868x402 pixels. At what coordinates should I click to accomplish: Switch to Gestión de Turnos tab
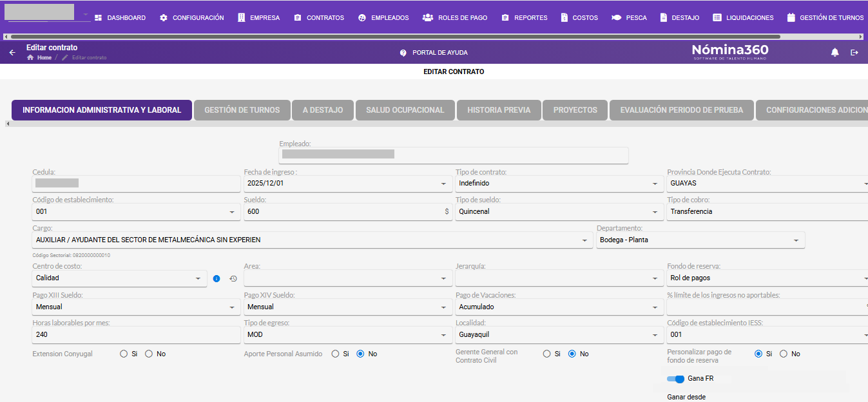[242, 110]
